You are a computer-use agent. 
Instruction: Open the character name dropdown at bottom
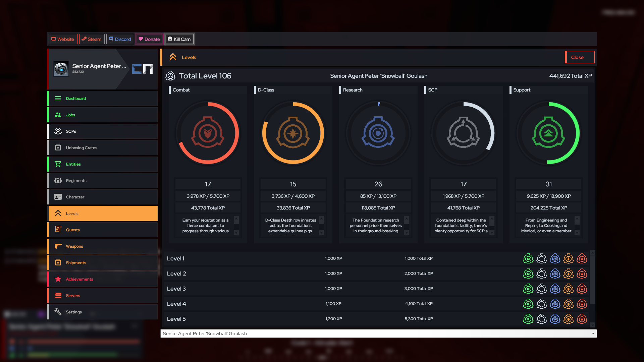378,334
